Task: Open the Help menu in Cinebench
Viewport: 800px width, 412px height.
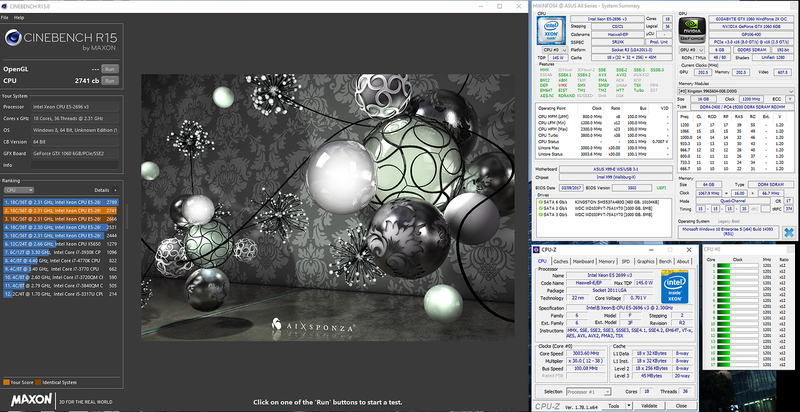Action: 19,17
